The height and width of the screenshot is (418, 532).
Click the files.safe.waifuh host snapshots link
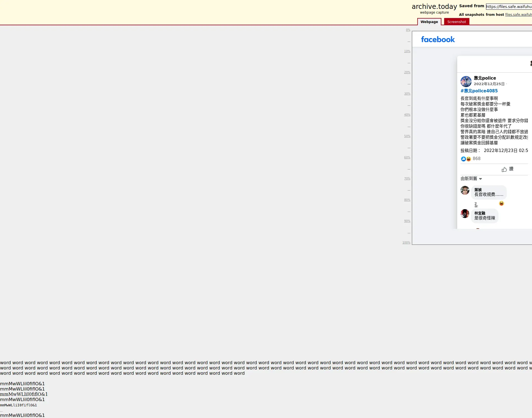click(518, 15)
